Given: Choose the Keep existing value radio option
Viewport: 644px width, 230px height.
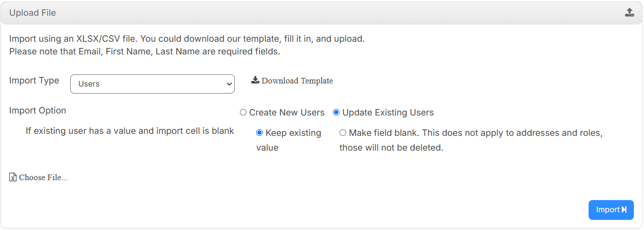Looking at the screenshot, I should pos(259,133).
